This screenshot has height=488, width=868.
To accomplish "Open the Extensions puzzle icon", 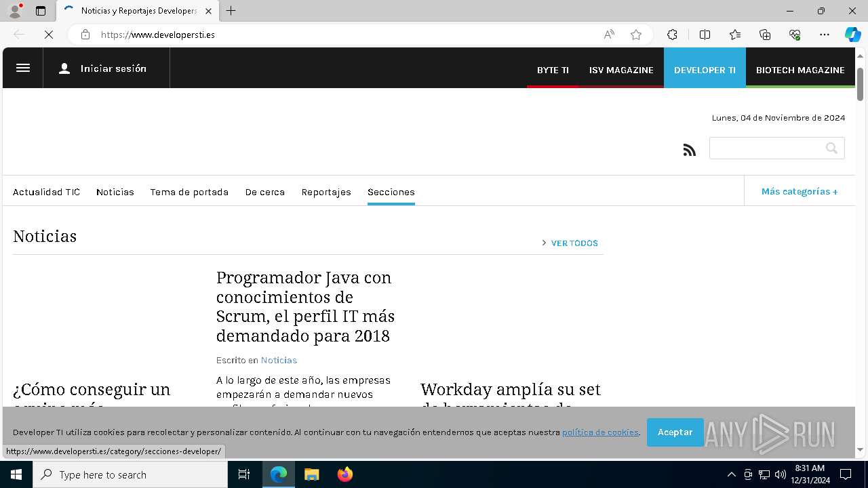I will pos(672,35).
